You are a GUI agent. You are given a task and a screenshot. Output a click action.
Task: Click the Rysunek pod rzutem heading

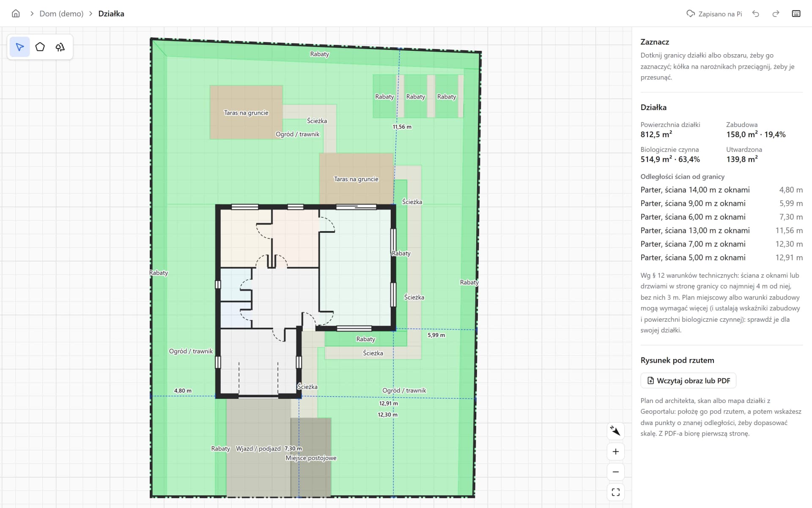pyautogui.click(x=677, y=360)
